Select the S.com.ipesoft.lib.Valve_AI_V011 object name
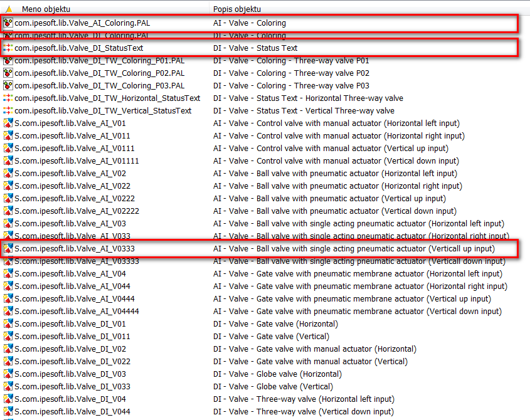 click(x=72, y=136)
